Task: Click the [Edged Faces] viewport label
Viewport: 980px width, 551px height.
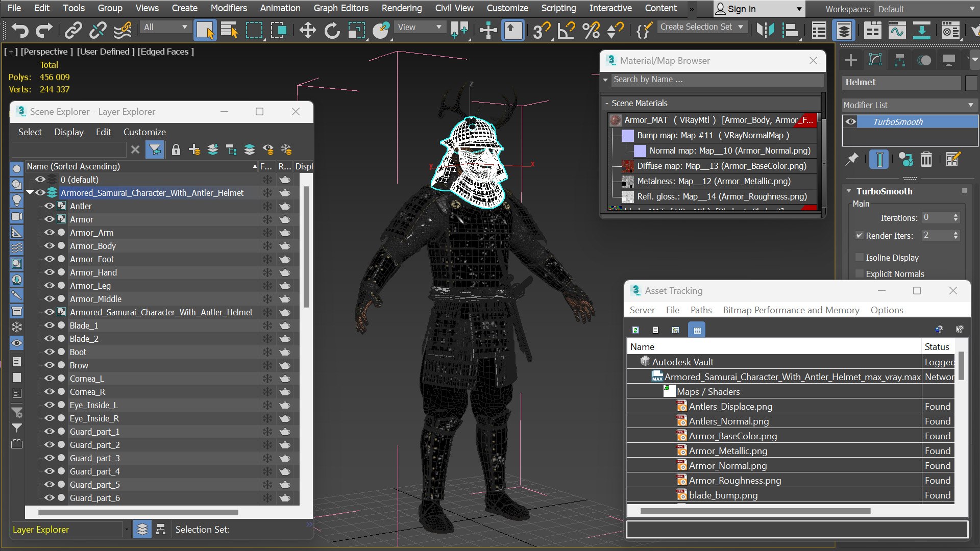Action: 165,52
